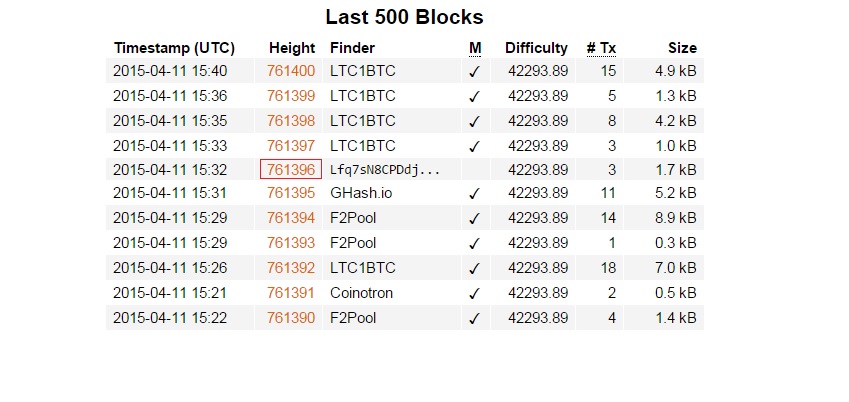Screen dimensions: 849x402
Task: Click the checkmark in block 761400 row
Action: pyautogui.click(x=474, y=72)
